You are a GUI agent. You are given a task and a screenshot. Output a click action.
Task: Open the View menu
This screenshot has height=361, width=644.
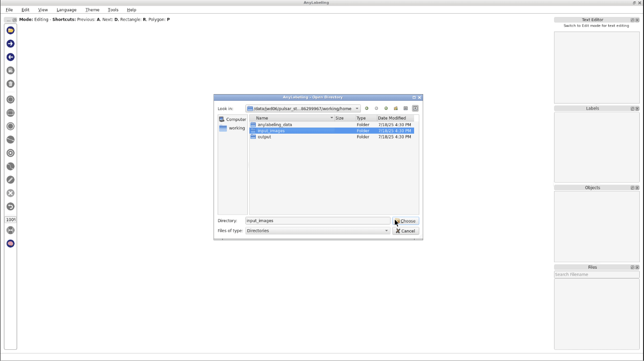point(43,10)
